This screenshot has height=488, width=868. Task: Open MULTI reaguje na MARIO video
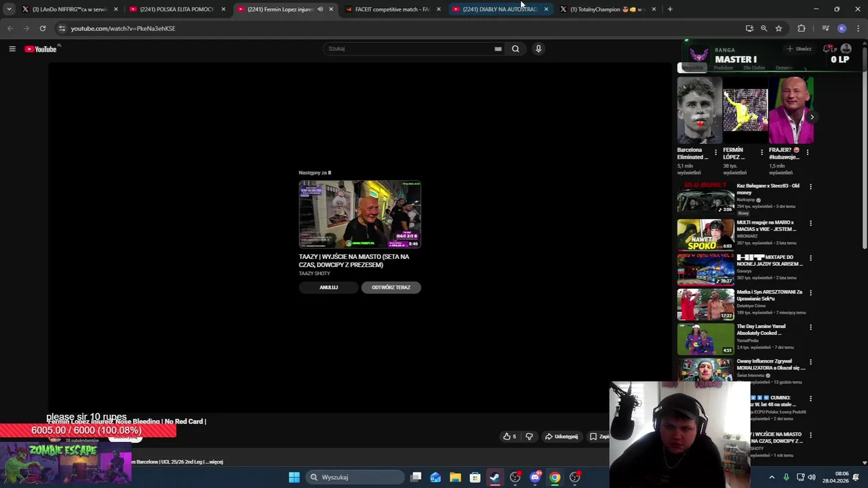705,235
